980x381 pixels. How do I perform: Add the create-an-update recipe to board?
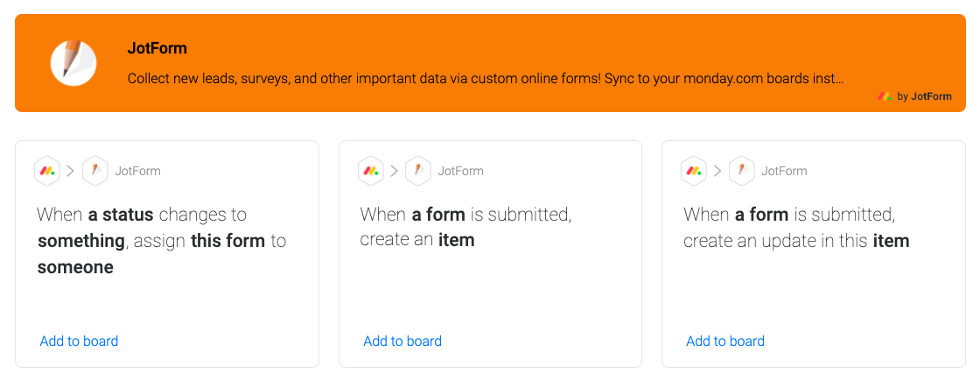click(725, 341)
